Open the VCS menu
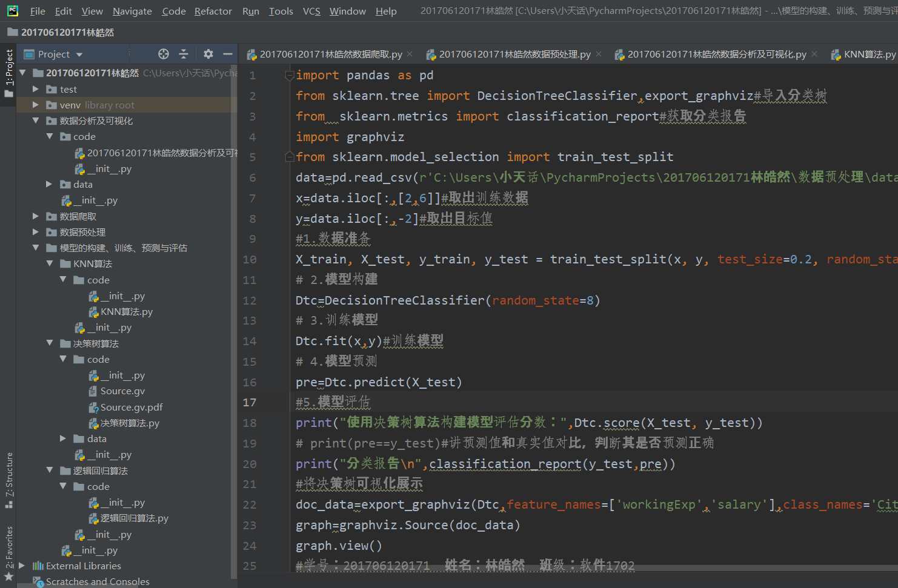The image size is (898, 588). tap(311, 11)
